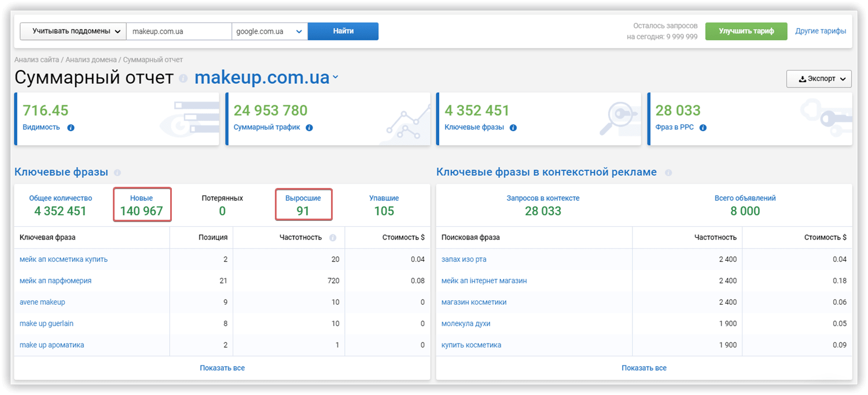Open keyword мейк ап парфюмерия
The image size is (868, 395).
(56, 280)
